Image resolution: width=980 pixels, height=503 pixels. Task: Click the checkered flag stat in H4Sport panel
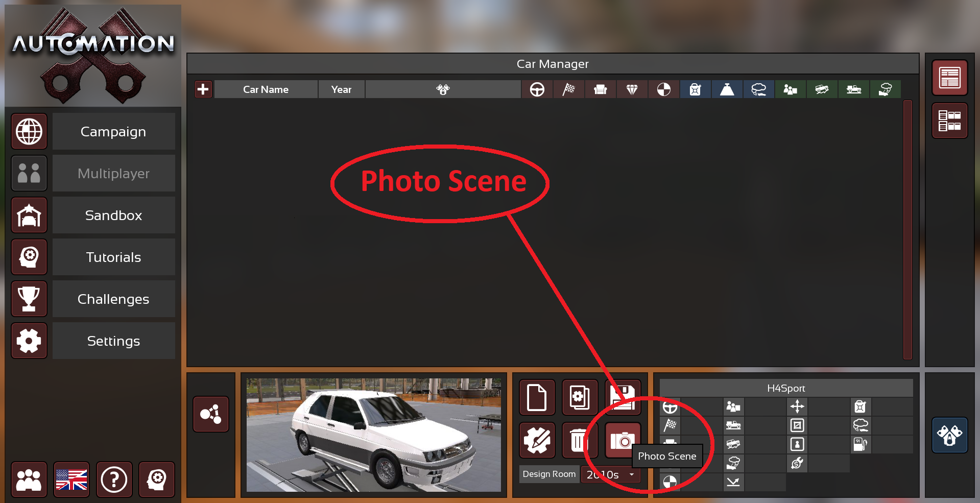pyautogui.click(x=670, y=425)
